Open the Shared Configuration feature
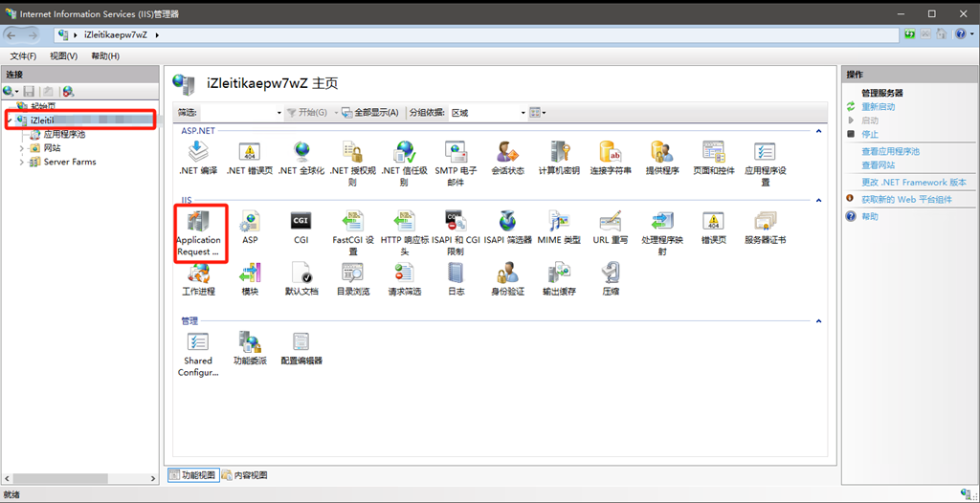The image size is (980, 503). coord(198,354)
